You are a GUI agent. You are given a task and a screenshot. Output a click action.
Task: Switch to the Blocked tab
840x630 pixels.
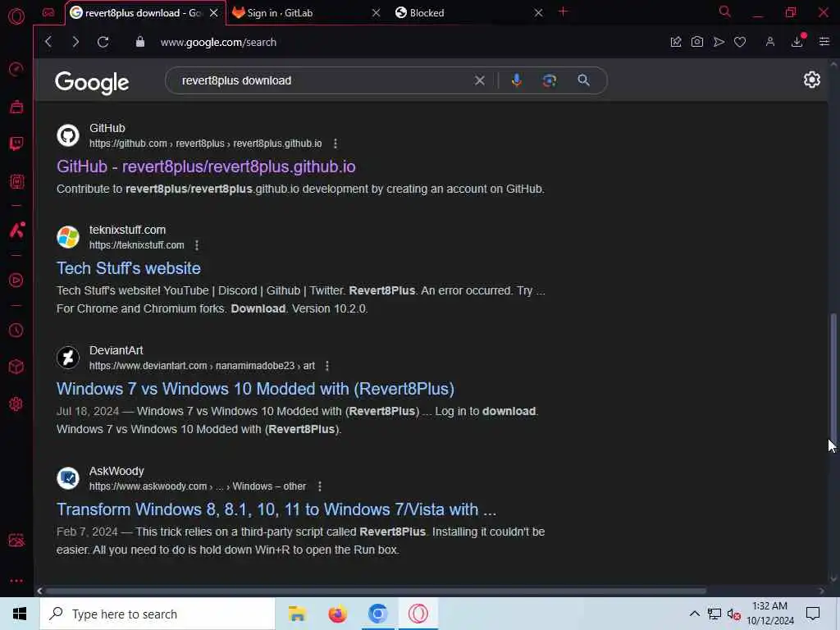pos(461,13)
